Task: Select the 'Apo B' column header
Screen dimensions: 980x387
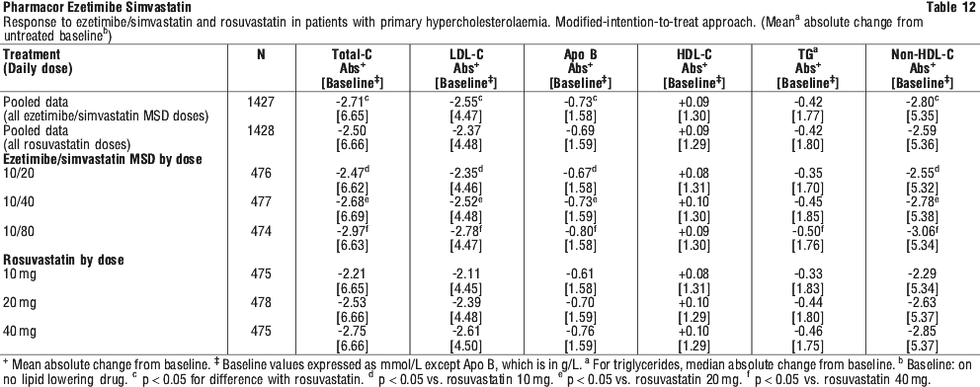Action: (x=581, y=55)
